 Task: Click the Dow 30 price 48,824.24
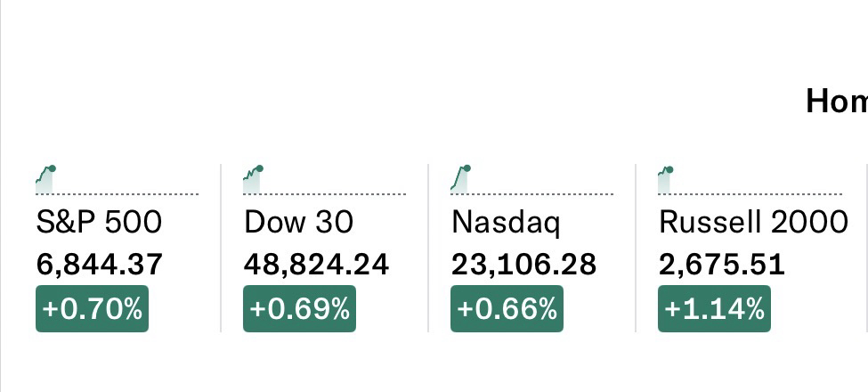tap(316, 265)
